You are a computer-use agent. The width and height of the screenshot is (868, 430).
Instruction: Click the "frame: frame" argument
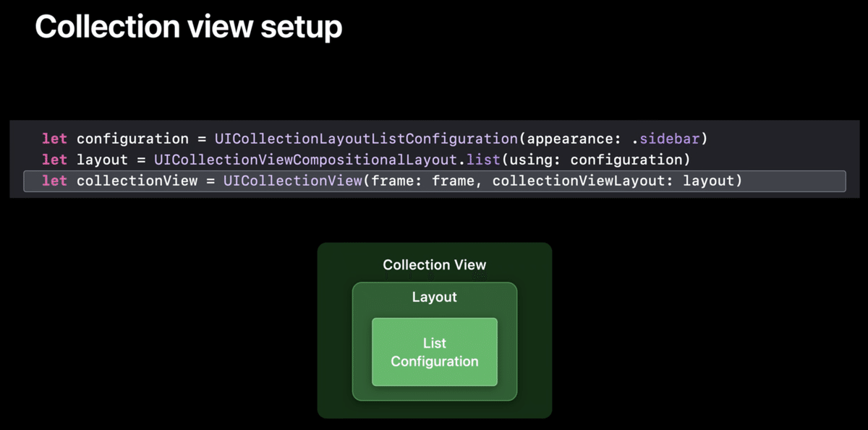pyautogui.click(x=422, y=181)
